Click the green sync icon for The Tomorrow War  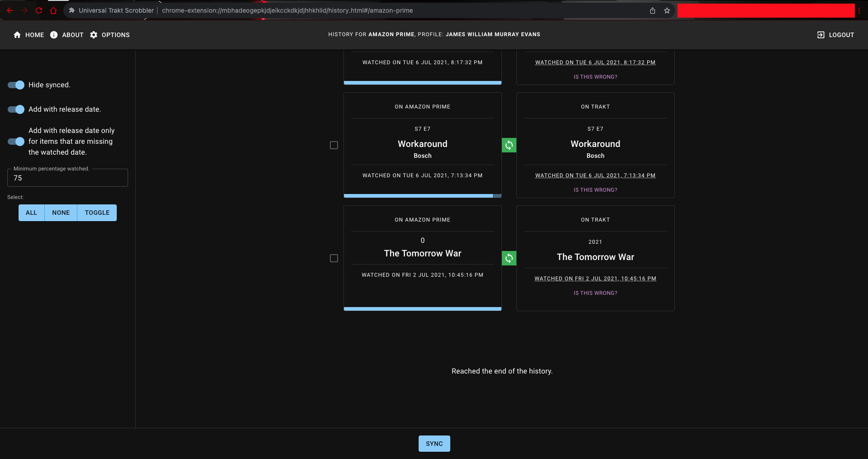click(509, 258)
